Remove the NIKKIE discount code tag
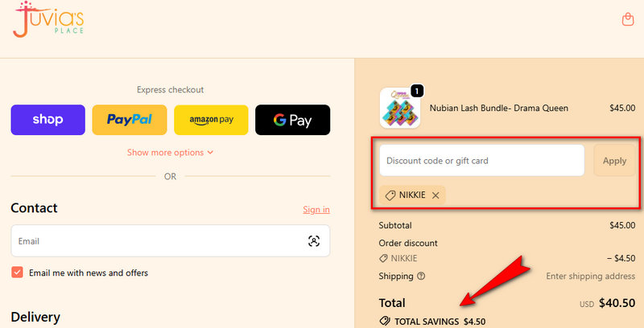Image resolution: width=644 pixels, height=328 pixels. [436, 195]
